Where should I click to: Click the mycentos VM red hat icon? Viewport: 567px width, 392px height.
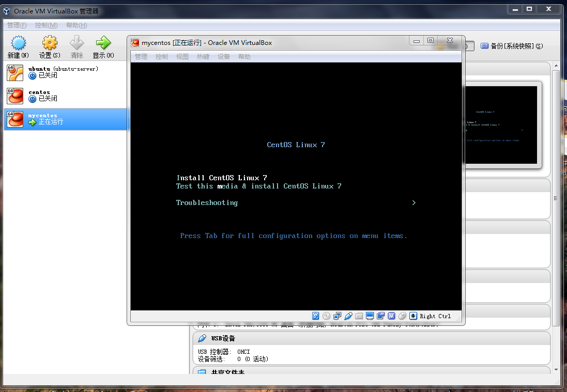pos(15,119)
